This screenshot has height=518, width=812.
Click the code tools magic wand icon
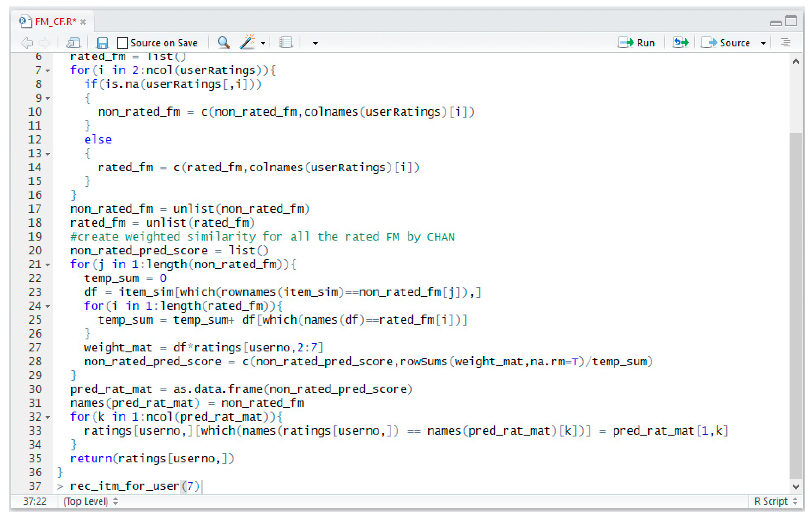coord(247,42)
